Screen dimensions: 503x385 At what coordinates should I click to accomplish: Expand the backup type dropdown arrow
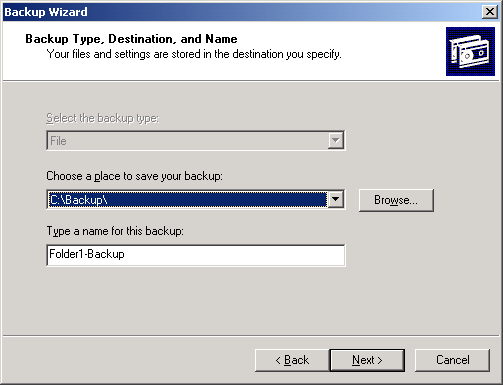click(336, 140)
